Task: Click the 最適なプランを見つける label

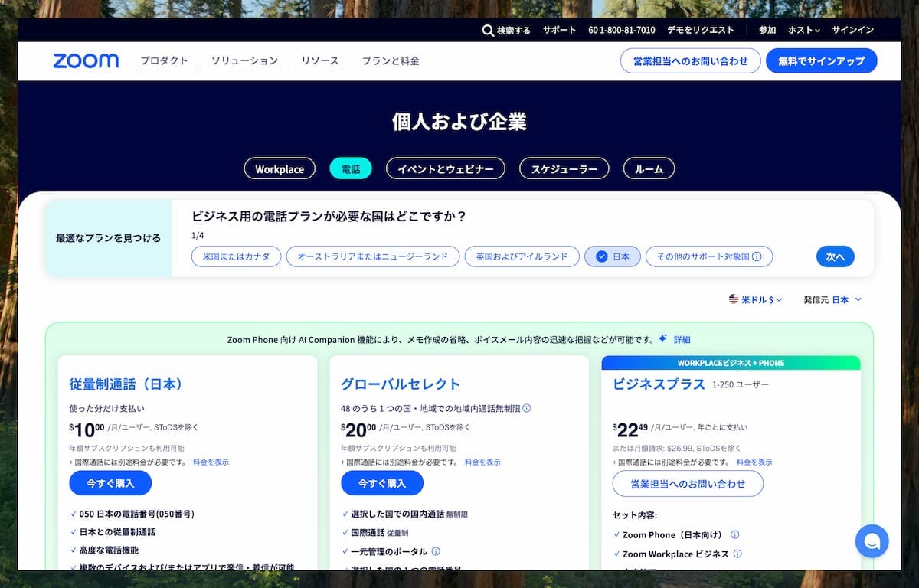Action: pyautogui.click(x=108, y=238)
